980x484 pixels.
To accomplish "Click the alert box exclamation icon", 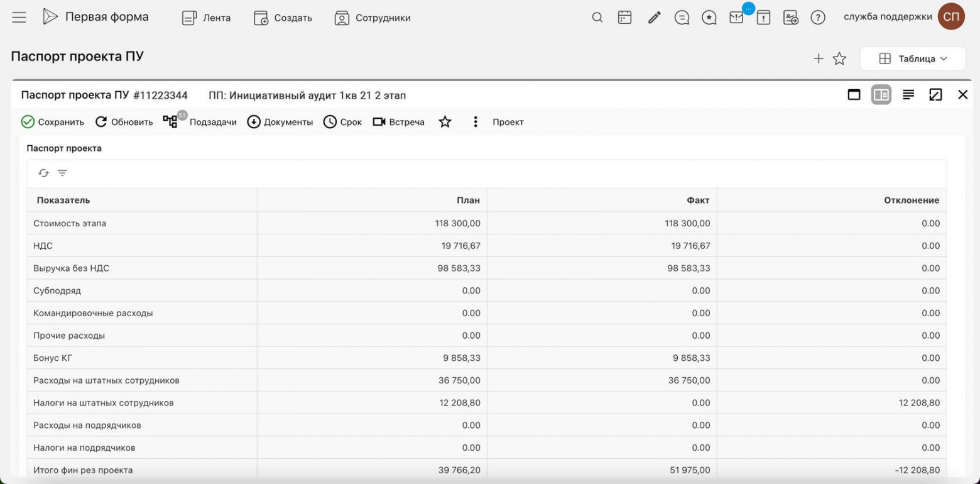I will (763, 18).
